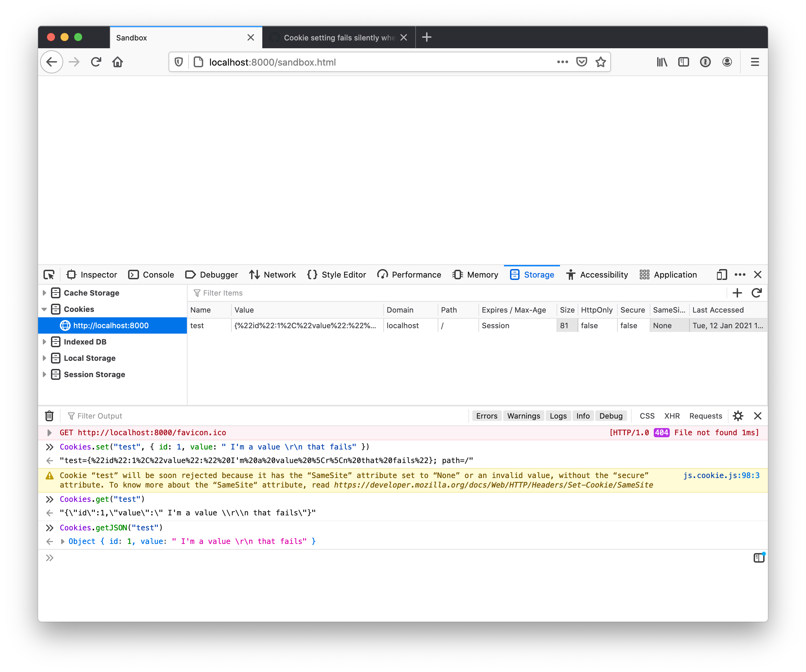
Task: Open the Library icon in toolbar
Action: [x=662, y=62]
